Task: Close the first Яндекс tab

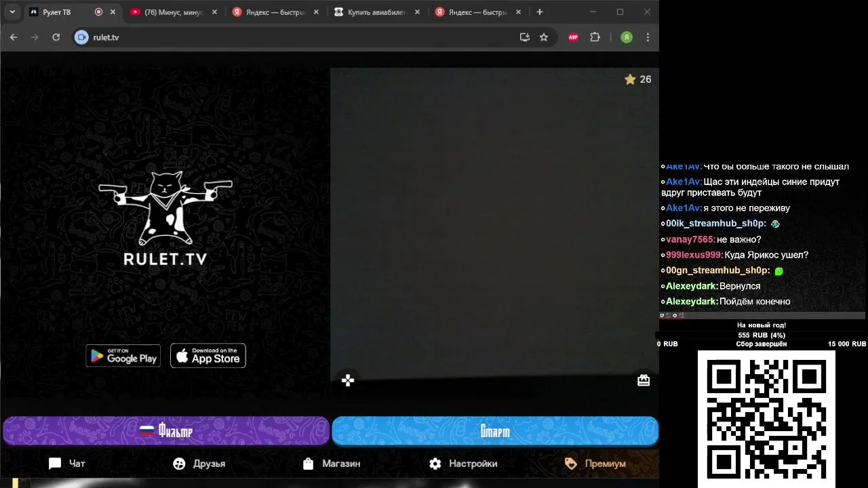Action: pos(315,12)
